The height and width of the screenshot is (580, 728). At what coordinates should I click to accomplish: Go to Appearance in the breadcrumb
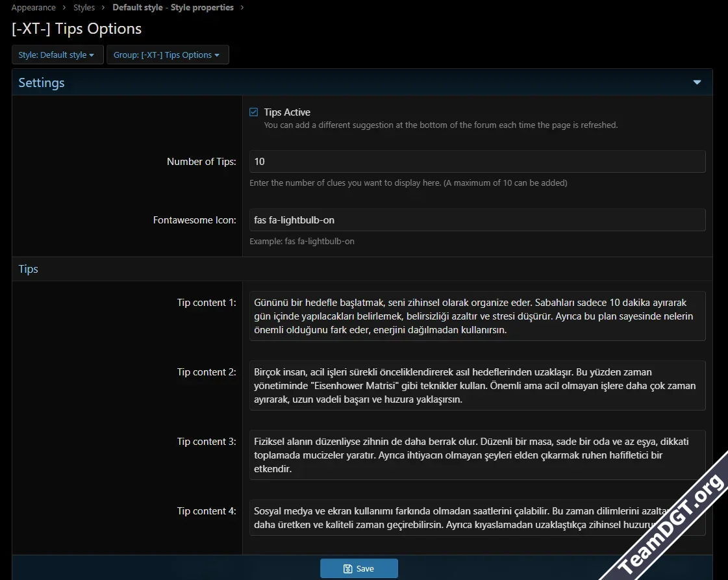33,8
